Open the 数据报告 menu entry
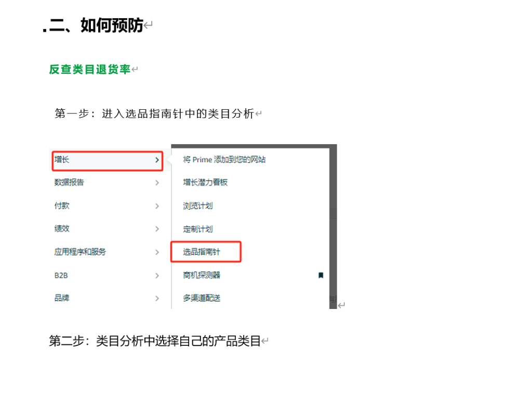 [x=69, y=183]
